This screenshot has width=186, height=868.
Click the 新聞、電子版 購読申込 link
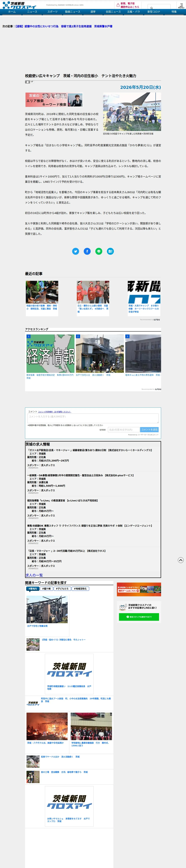pos(128,5)
